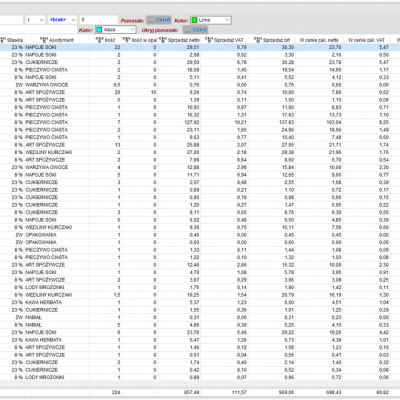
Task: Click the footer purchase net total 698,43
Action: point(334,392)
